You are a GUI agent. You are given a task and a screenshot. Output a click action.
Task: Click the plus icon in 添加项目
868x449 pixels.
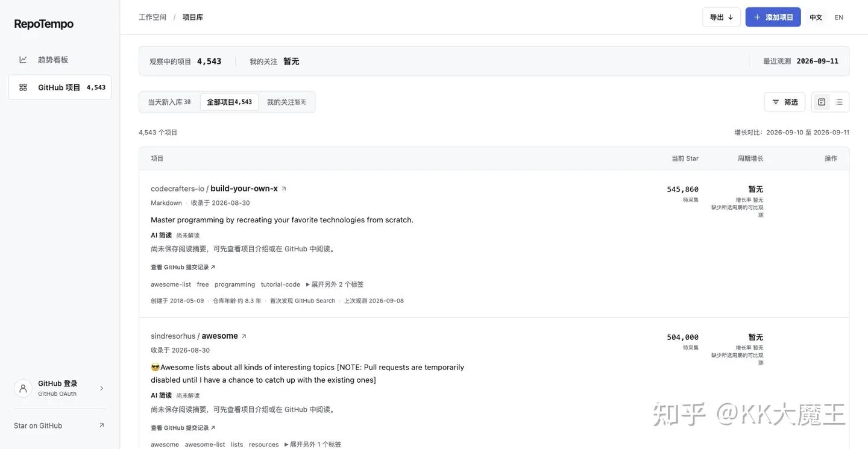click(x=758, y=17)
